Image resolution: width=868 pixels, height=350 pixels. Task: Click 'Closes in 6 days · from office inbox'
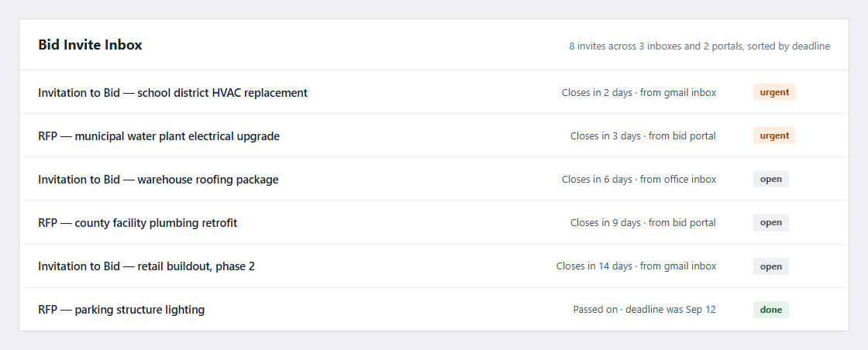click(x=639, y=180)
